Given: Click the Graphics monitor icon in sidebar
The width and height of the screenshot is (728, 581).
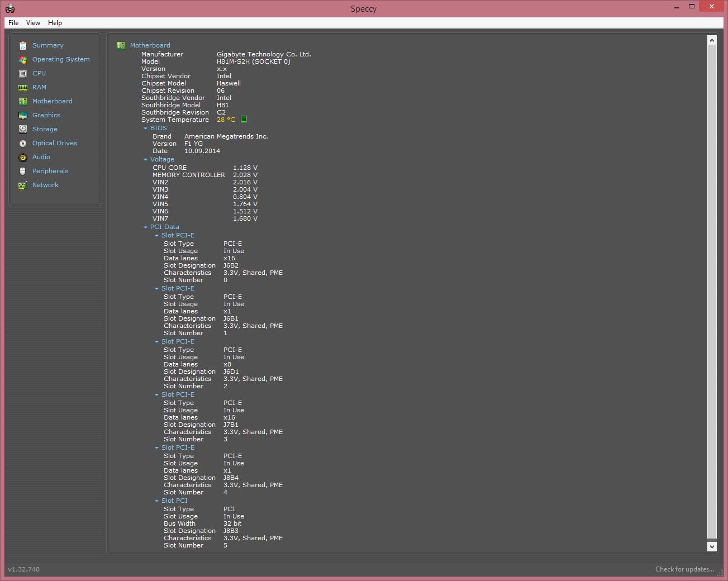Looking at the screenshot, I should coord(22,115).
